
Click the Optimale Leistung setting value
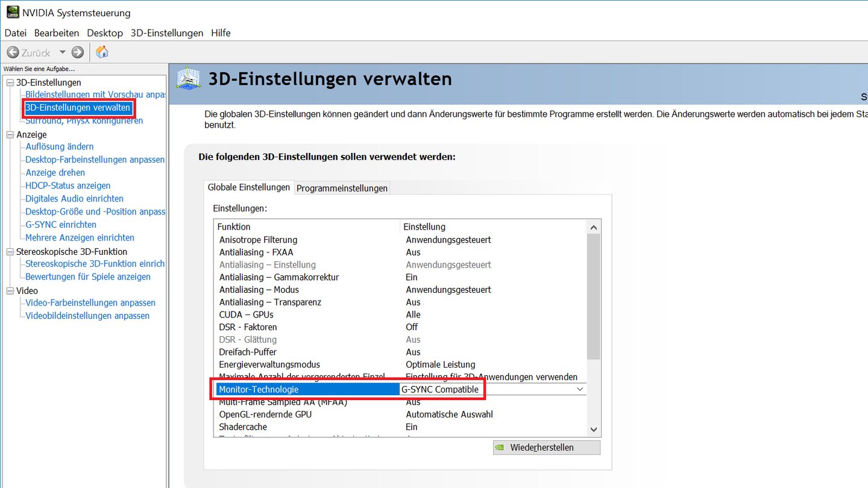pos(441,364)
